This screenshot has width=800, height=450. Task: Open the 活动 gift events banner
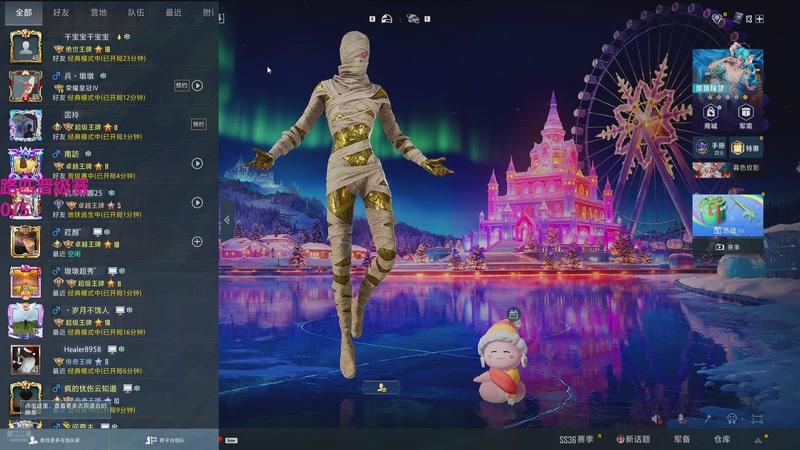728,215
